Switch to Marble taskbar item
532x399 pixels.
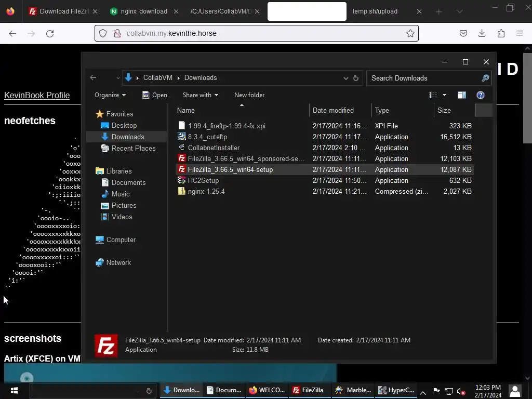[x=353, y=390]
